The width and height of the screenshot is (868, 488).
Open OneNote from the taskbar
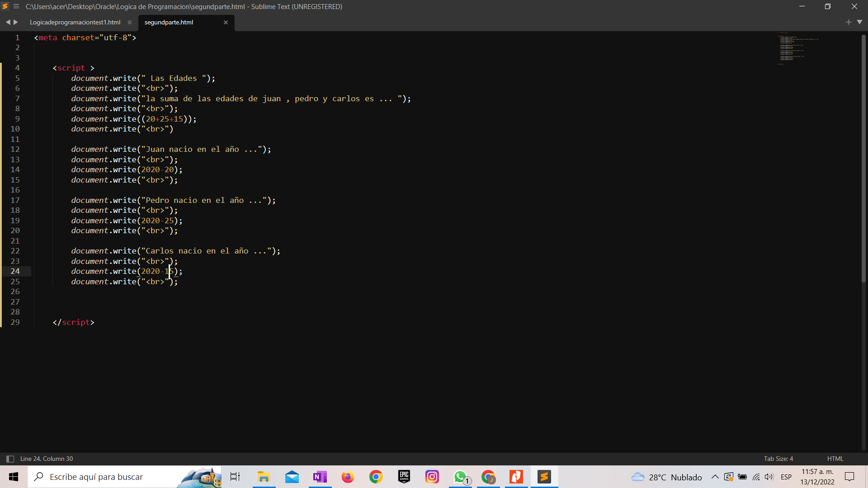point(320,477)
